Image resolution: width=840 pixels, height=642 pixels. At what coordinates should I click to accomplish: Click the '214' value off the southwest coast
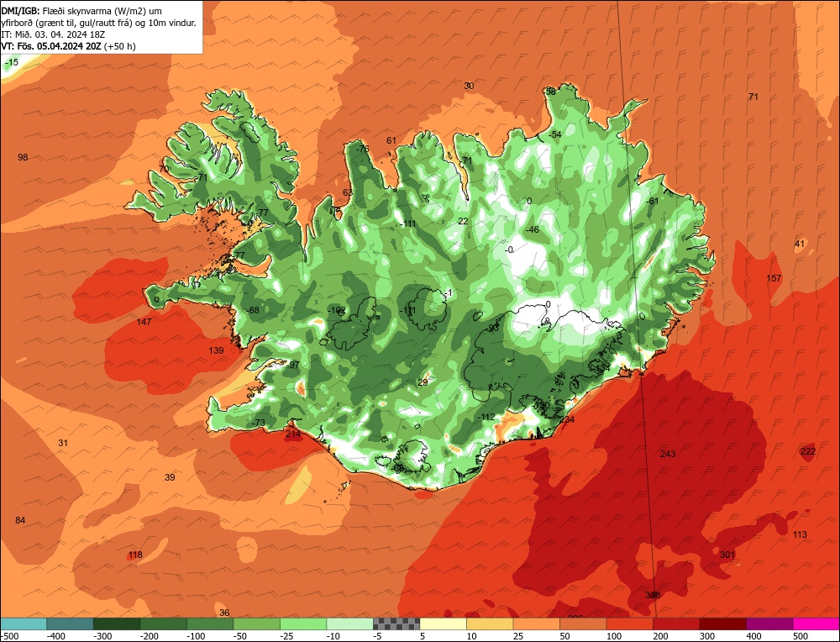click(293, 434)
